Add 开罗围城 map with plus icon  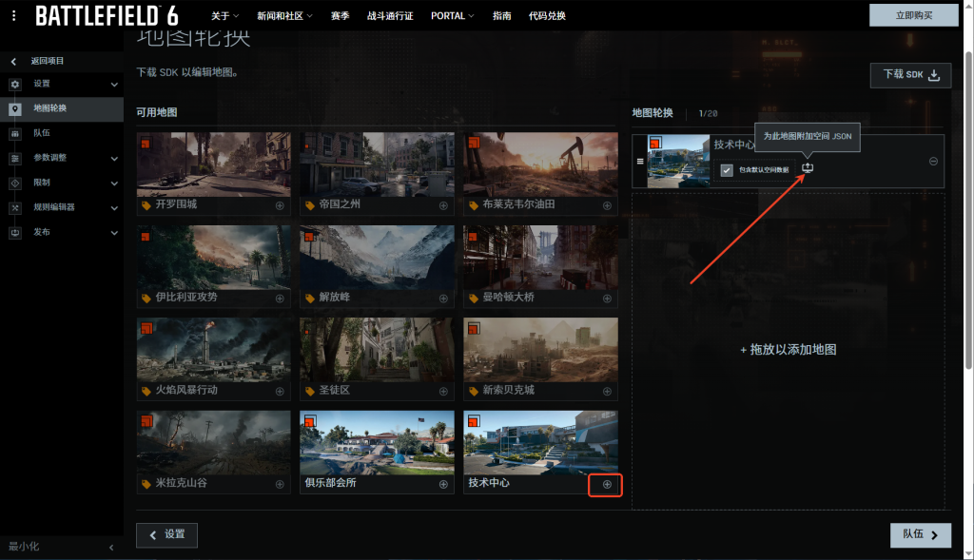pos(280,205)
